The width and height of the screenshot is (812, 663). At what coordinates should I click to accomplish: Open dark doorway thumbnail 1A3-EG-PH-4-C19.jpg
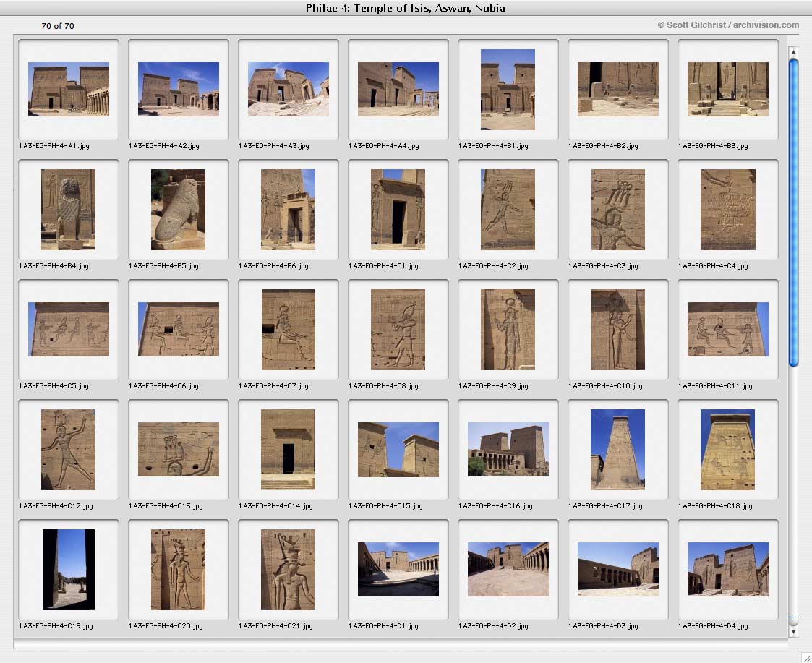[69, 569]
